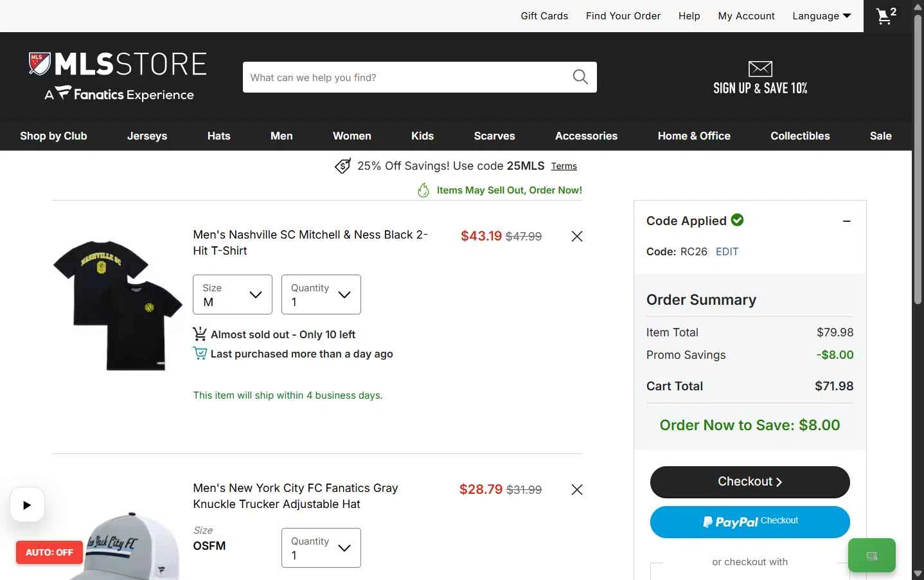The image size is (924, 580).
Task: Open the Shop by Club menu
Action: tap(53, 136)
